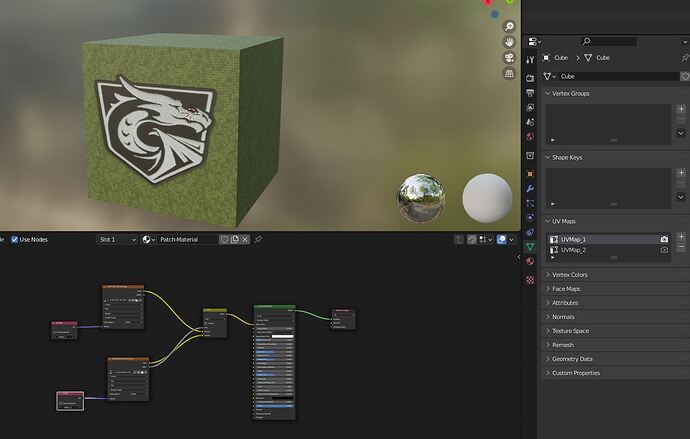690x439 pixels.
Task: Open the Modifier properties wrench tab
Action: point(530,189)
